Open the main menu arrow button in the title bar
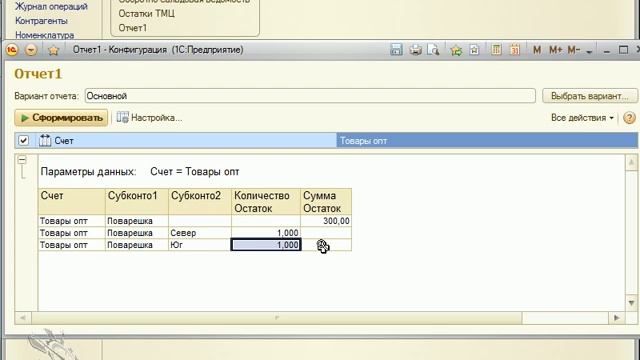The height and width of the screenshot is (360, 640). coord(31,50)
